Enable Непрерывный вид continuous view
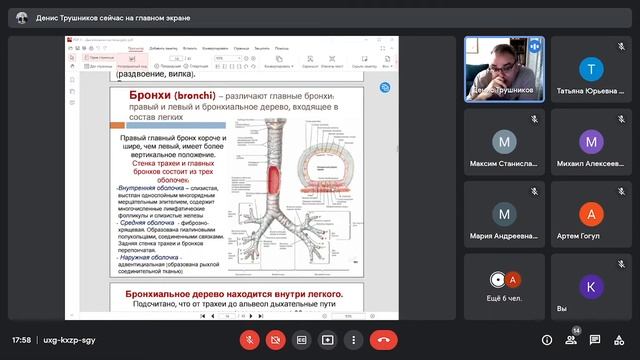Screen dimensions: 640x360 coord(132,62)
